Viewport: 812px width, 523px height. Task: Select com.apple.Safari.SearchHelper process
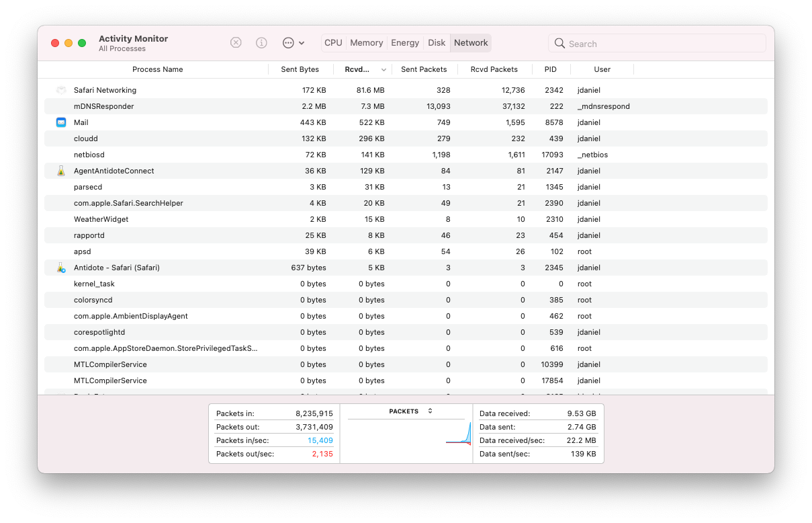pos(406,203)
